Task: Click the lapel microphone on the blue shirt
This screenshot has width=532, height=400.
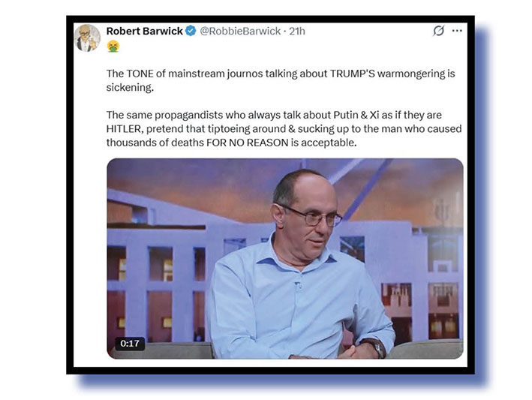Action: point(299,285)
